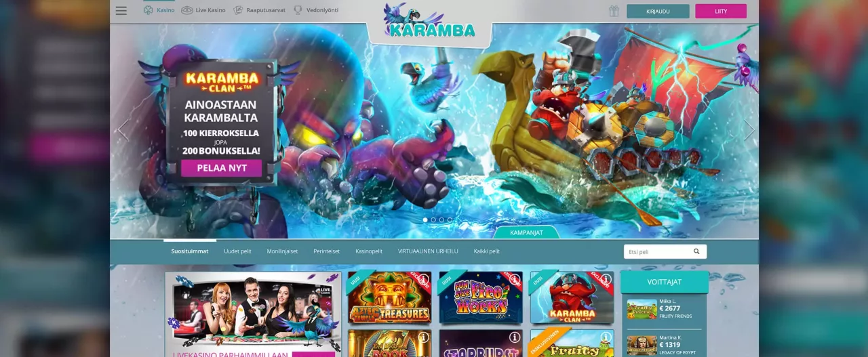The width and height of the screenshot is (868, 357).
Task: Open the live casino promo banner
Action: tap(253, 314)
